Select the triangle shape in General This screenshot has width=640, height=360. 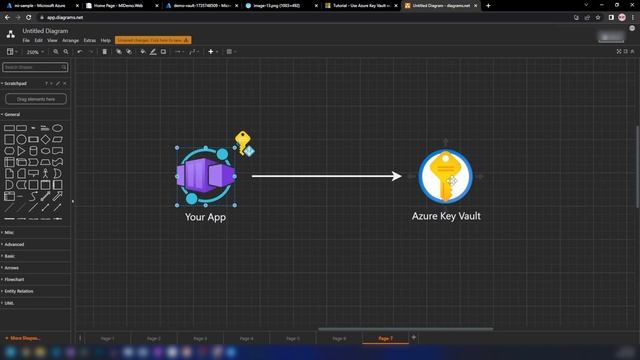(x=21, y=151)
